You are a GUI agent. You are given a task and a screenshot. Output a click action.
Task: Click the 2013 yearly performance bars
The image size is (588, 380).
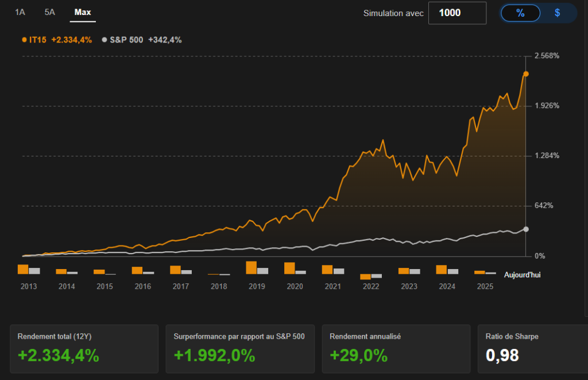coord(28,270)
